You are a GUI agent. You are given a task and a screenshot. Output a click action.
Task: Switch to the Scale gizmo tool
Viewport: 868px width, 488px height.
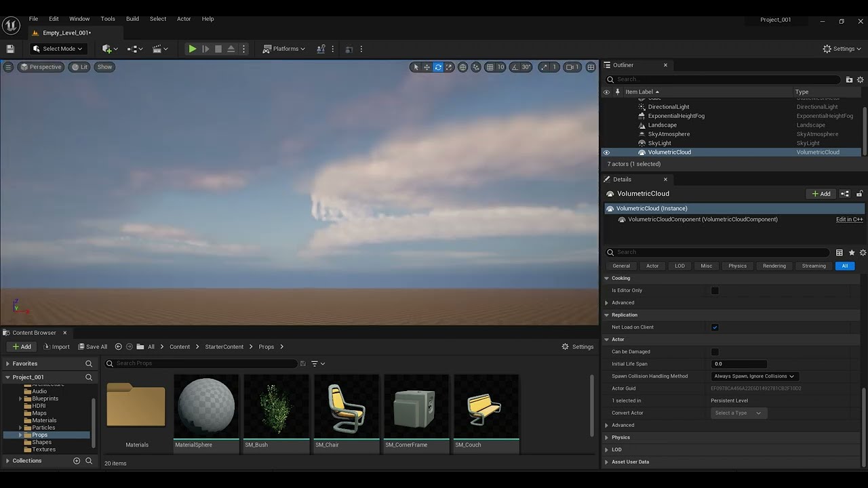pyautogui.click(x=450, y=67)
